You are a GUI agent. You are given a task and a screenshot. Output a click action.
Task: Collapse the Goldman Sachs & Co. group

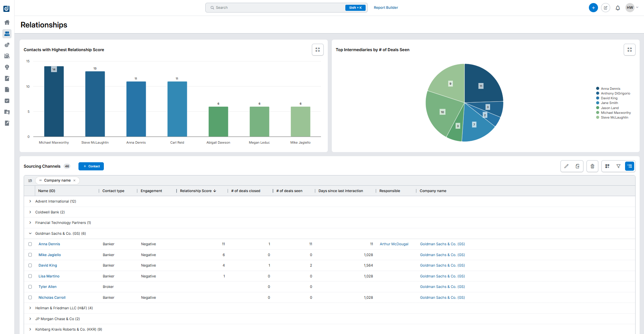30,233
